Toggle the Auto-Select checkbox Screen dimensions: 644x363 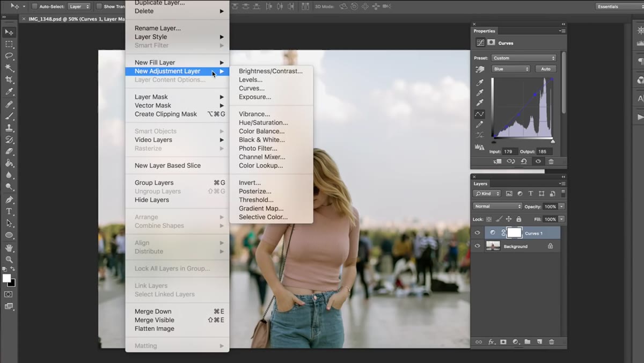[x=34, y=6]
